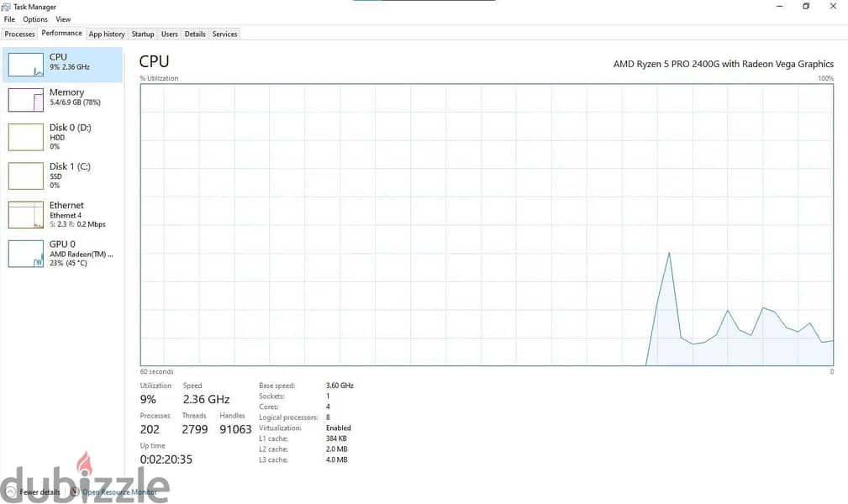This screenshot has width=848, height=504.
Task: Click the Memory label in the sidebar
Action: click(x=66, y=92)
